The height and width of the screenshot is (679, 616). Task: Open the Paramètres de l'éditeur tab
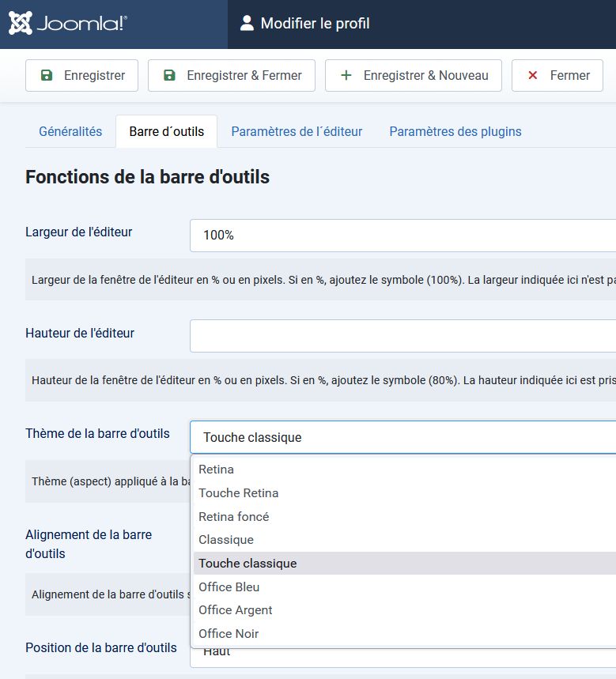[x=297, y=132]
